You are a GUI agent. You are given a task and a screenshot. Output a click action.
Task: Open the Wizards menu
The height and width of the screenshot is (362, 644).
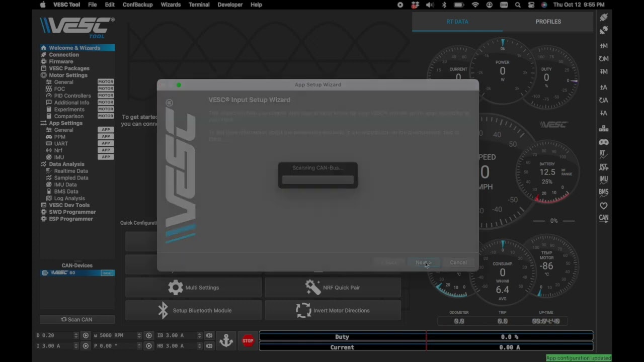[x=171, y=5]
